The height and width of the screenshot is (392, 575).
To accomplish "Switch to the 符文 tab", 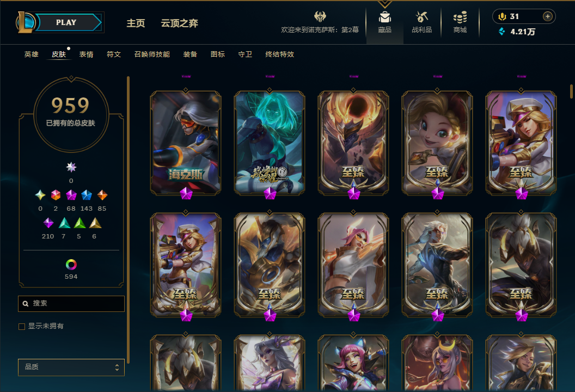I will point(114,54).
